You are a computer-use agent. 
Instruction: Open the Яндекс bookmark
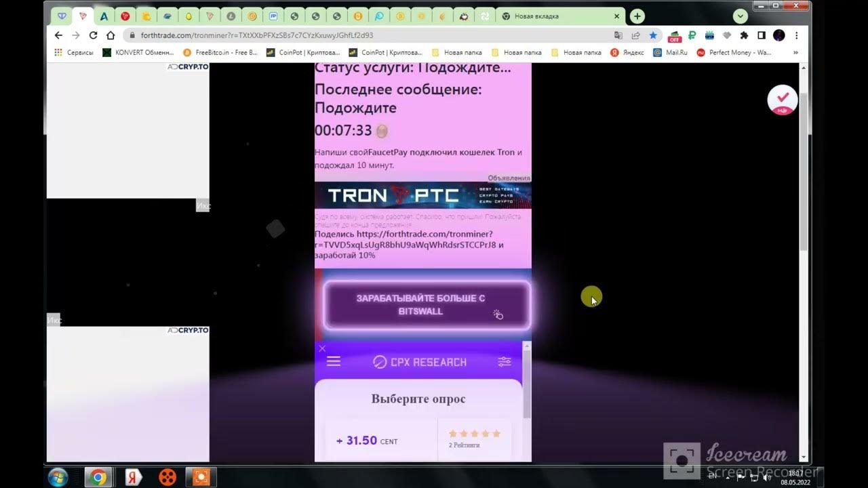coord(627,52)
